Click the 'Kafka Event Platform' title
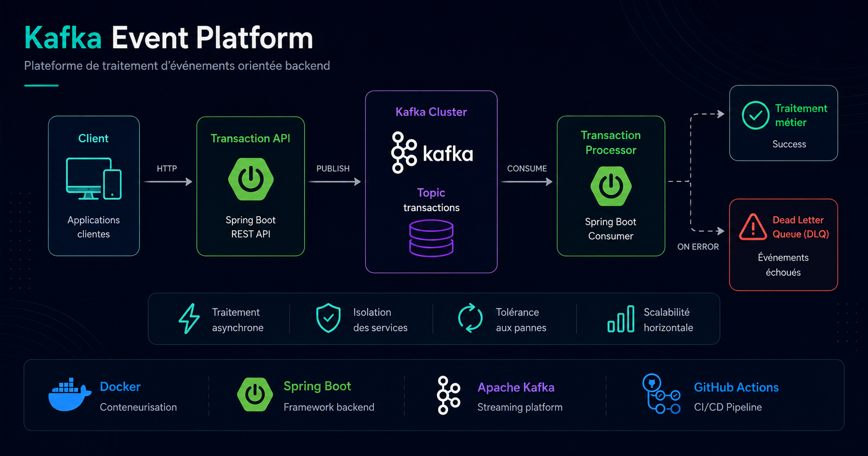Viewport: 868px width, 456px height. [x=169, y=38]
